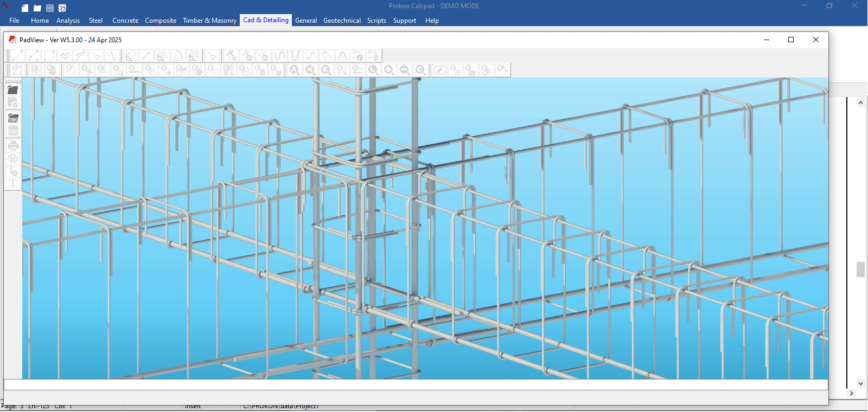868x412 pixels.
Task: Open the Help menu
Action: tap(432, 21)
